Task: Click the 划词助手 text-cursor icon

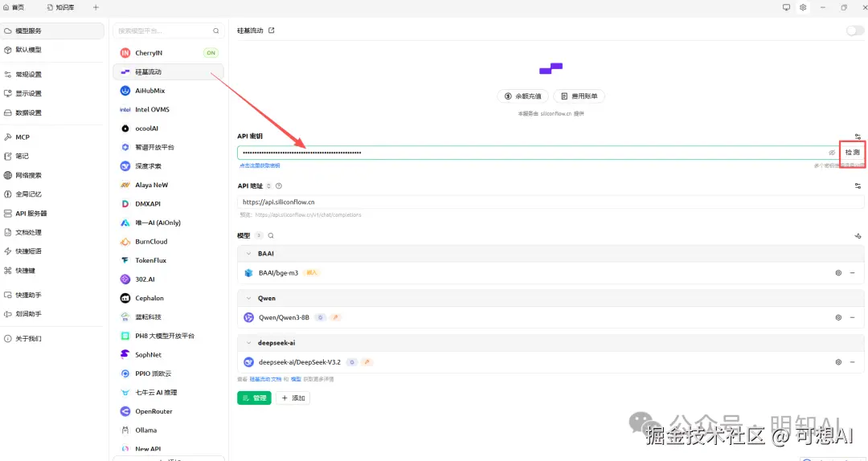Action: pos(8,314)
